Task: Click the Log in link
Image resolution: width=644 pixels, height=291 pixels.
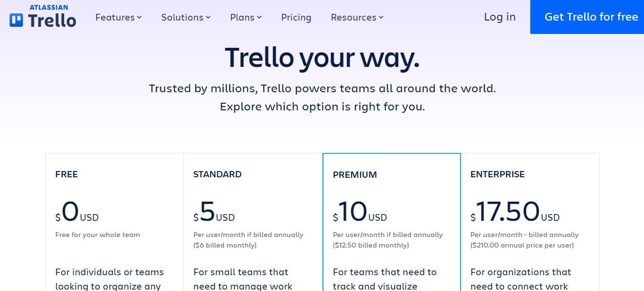Action: point(499,17)
